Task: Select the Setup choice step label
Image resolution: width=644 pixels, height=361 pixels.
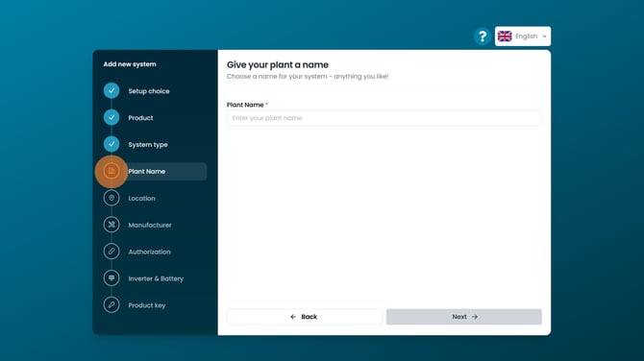Action: tap(149, 91)
